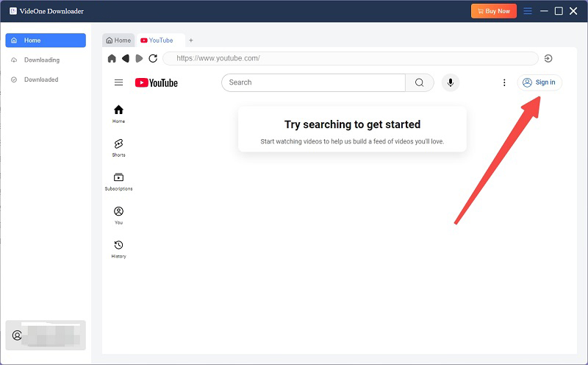Open YouTube settings three-dot menu

504,82
